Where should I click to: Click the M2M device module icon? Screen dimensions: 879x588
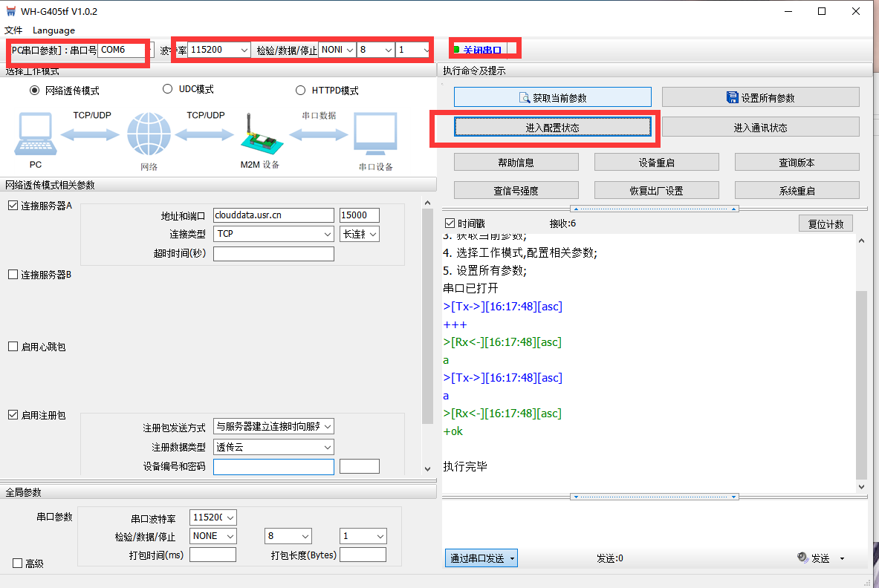[x=259, y=135]
